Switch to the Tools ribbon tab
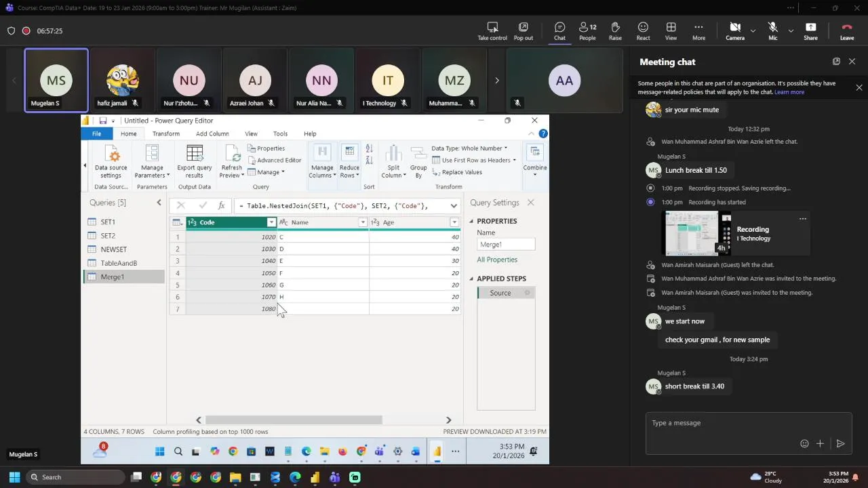Screen dimensions: 868x488 [280, 134]
